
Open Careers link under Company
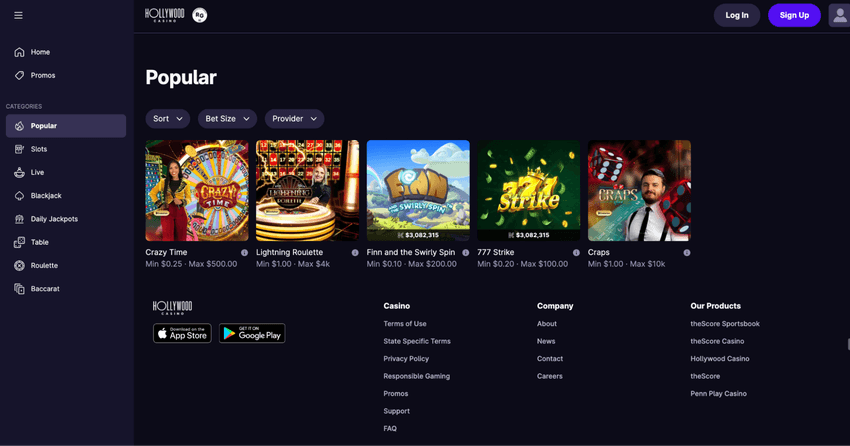pos(550,376)
